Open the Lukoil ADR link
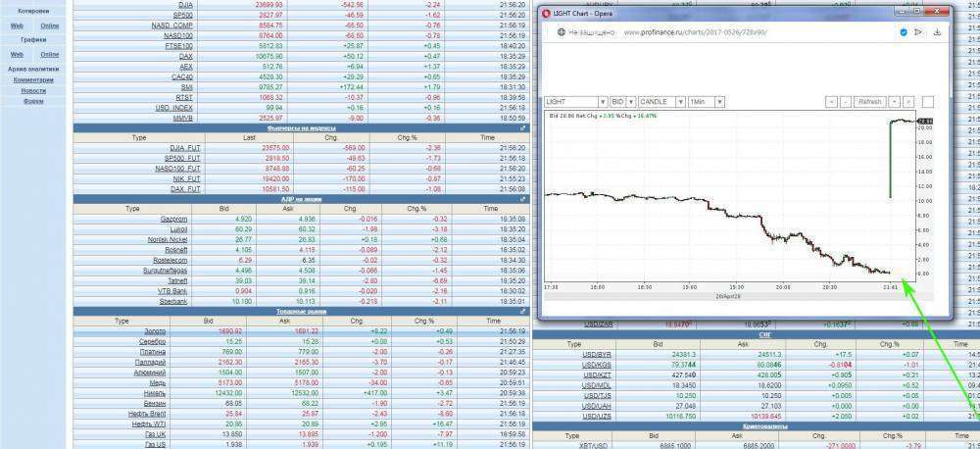The image size is (980, 449). tap(178, 229)
